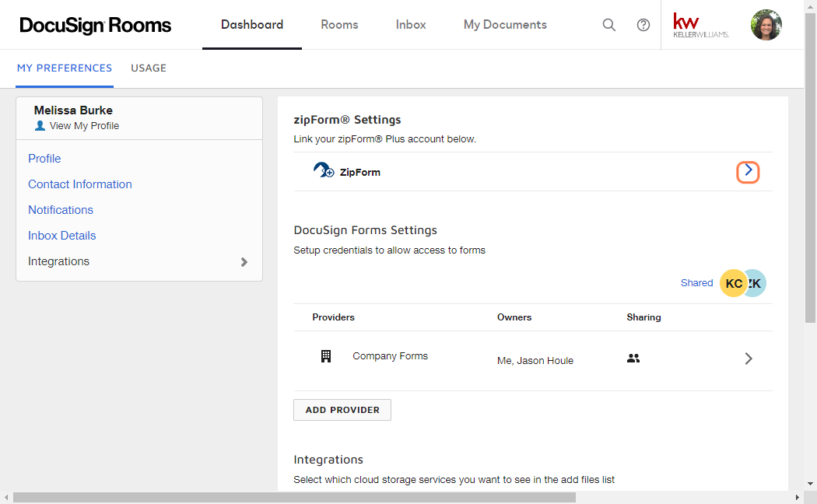Click the Owners column header

click(x=514, y=317)
